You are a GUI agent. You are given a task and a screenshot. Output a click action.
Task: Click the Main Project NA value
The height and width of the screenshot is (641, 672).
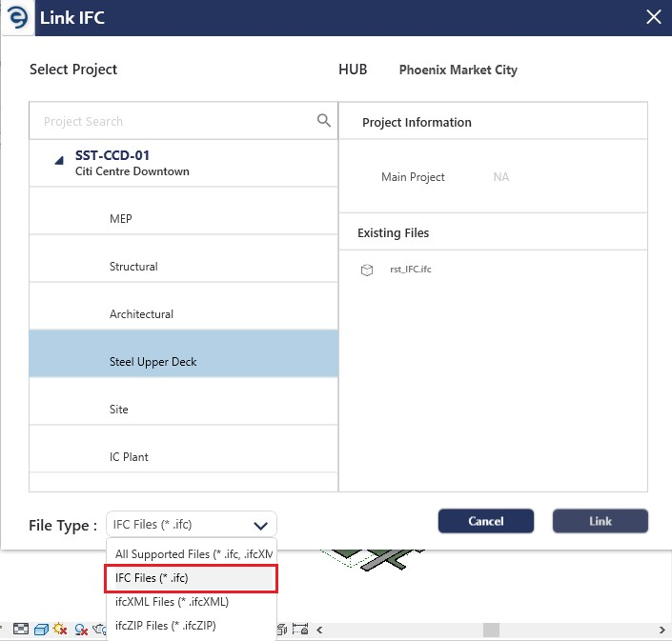click(x=501, y=177)
